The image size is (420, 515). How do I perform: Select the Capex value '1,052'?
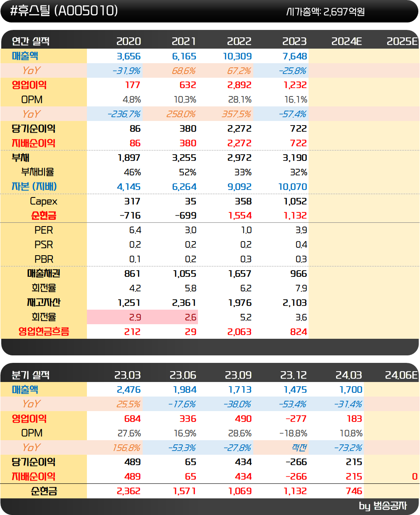click(x=295, y=201)
